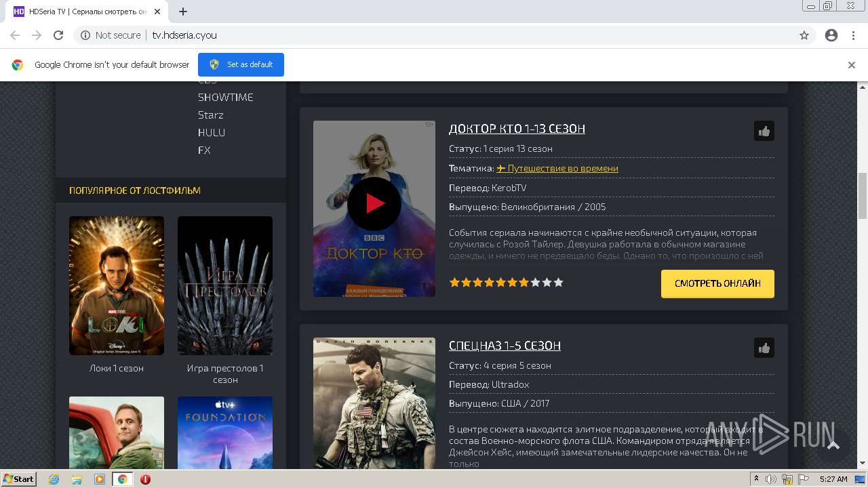
Task: Open a new tab with plus icon
Action: pos(183,12)
